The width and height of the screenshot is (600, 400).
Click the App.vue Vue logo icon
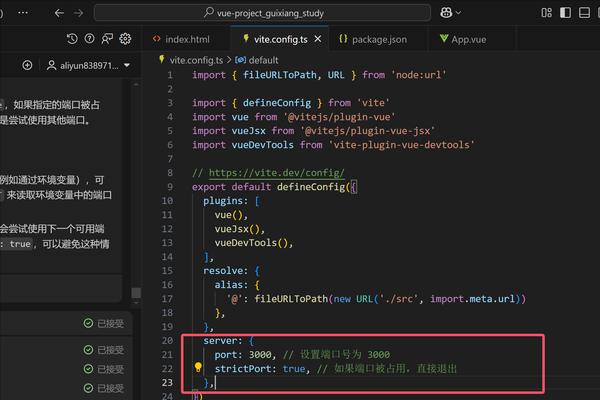(444, 39)
